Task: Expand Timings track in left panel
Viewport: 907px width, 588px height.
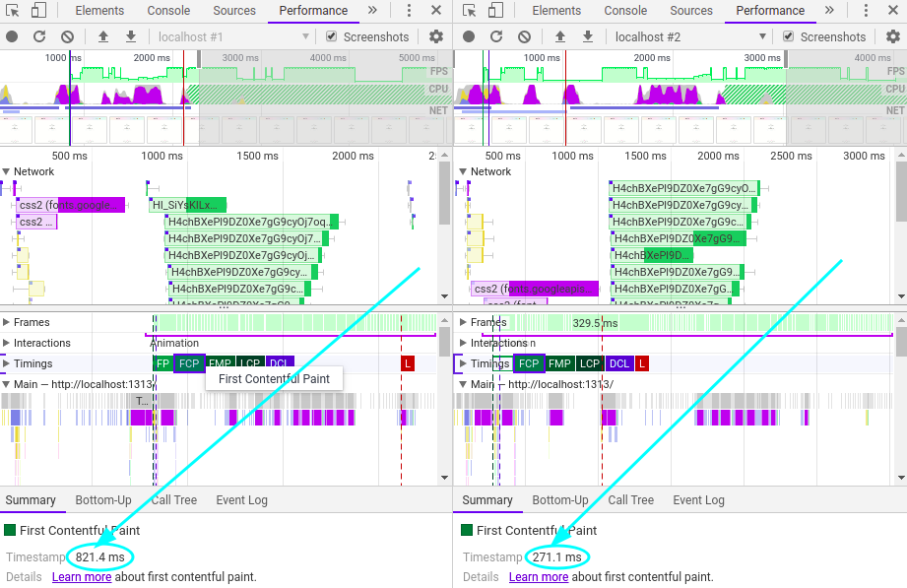Action: pyautogui.click(x=6, y=364)
